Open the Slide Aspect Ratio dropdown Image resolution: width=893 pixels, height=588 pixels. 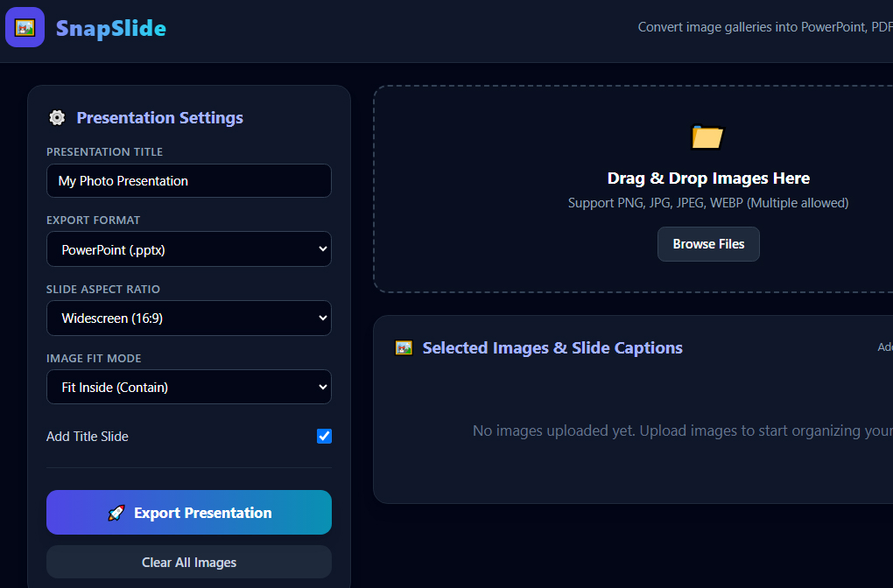point(189,318)
